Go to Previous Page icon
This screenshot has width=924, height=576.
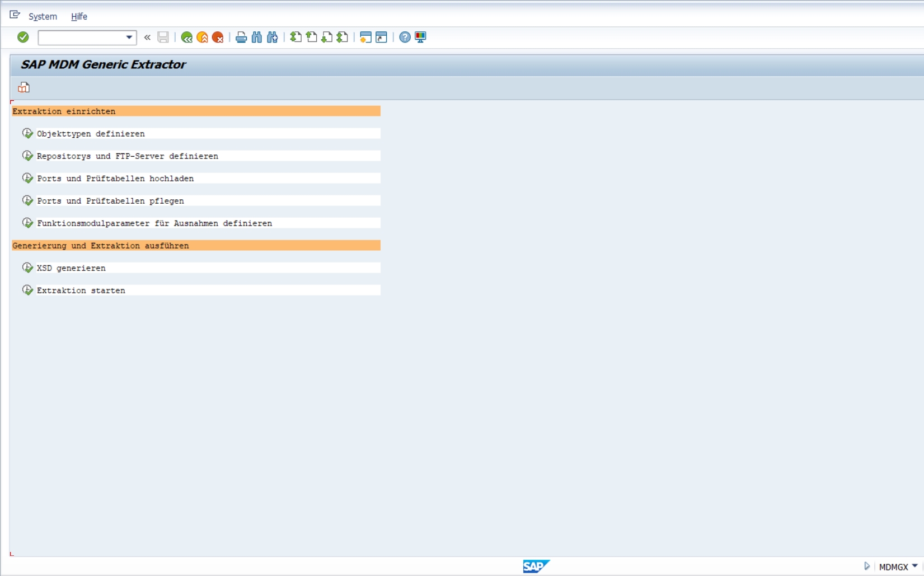(x=311, y=38)
